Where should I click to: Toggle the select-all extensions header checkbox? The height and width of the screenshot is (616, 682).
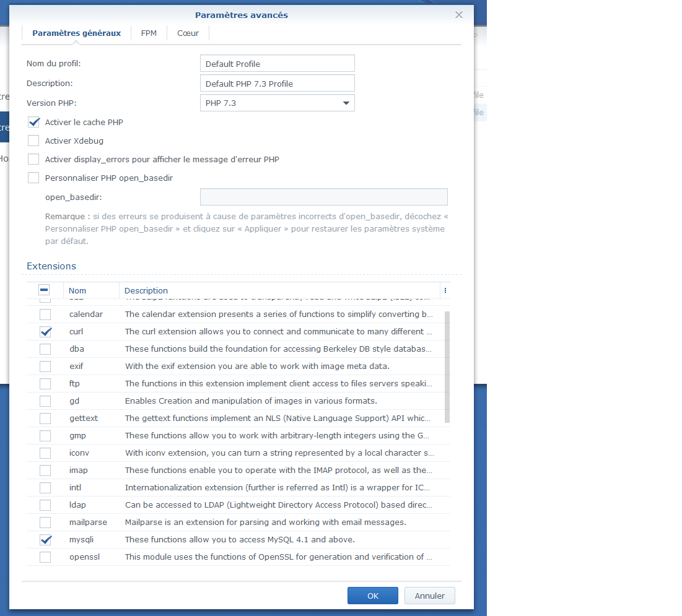[x=44, y=290]
